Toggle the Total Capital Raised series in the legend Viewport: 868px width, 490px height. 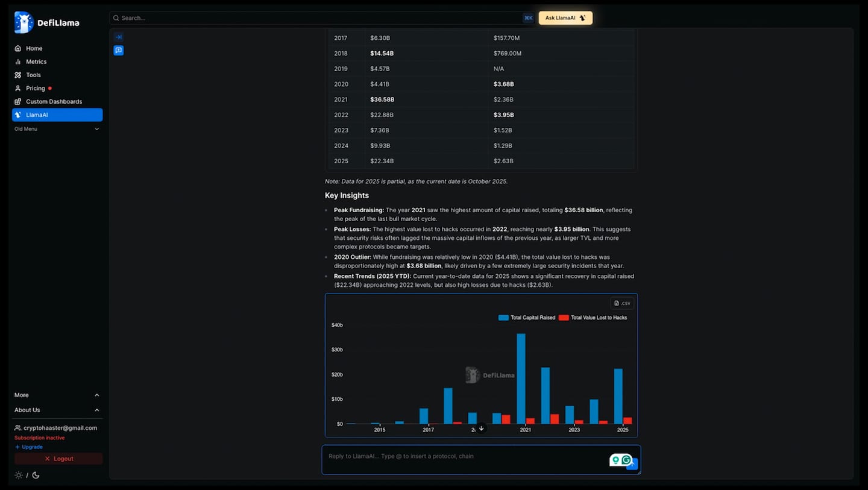526,318
